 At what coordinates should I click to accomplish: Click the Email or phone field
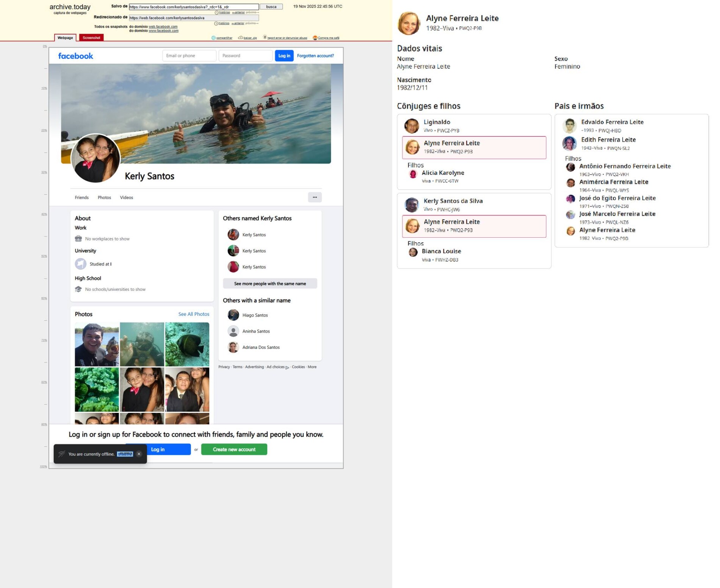[x=189, y=56]
